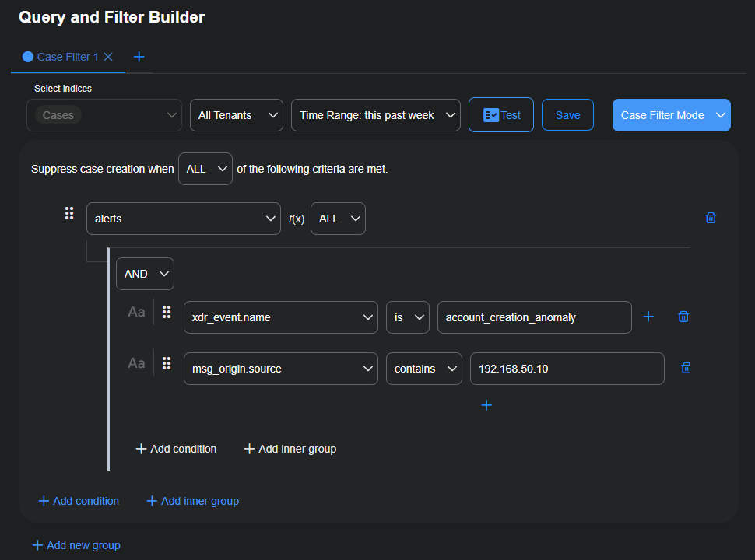The width and height of the screenshot is (755, 560).
Task: Remove the xdr_event.name condition via its trash icon
Action: coord(683,317)
